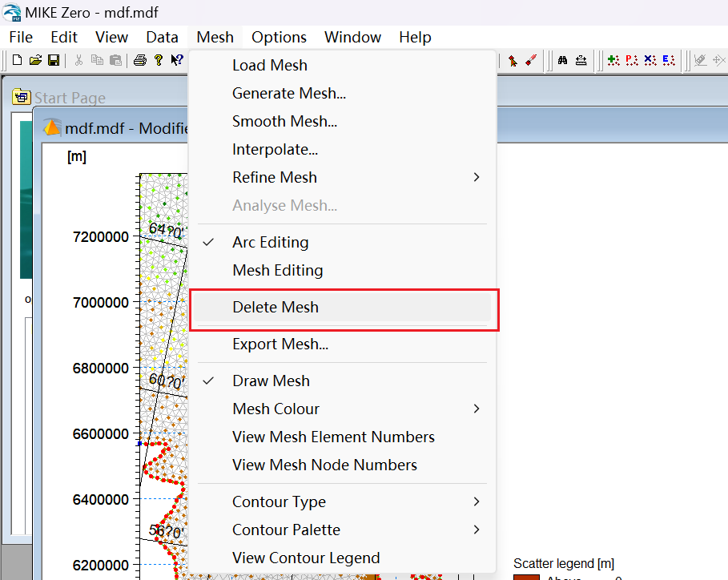Click the [m] axis unit label

[x=77, y=156]
